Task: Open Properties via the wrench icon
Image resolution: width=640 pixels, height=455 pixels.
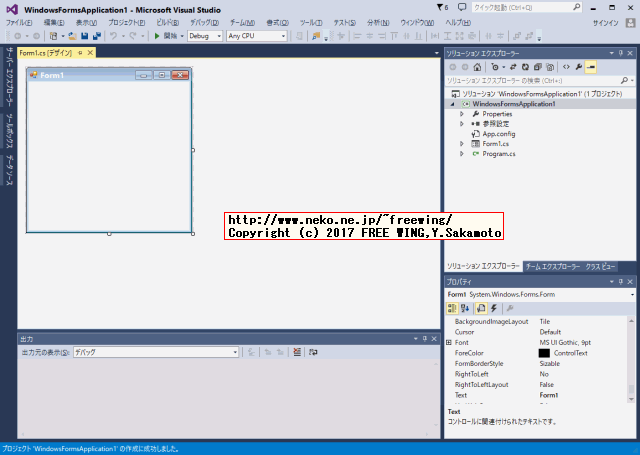Action: click(578, 67)
